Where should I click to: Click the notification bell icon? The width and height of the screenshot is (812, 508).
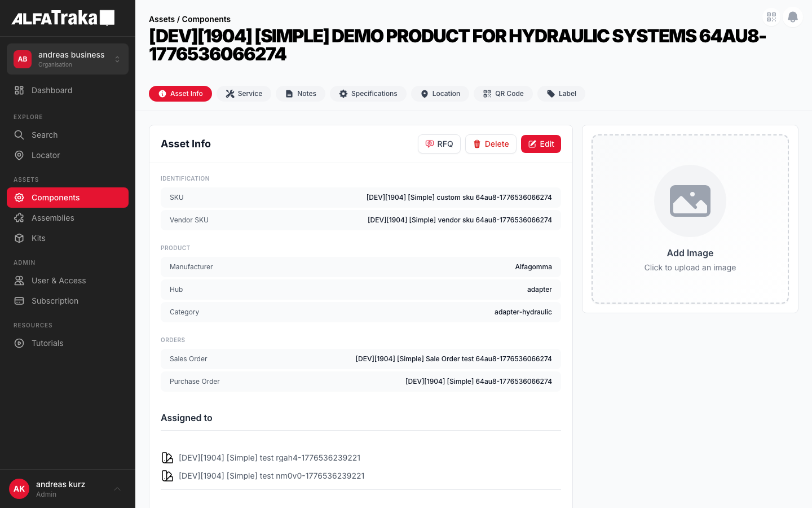pyautogui.click(x=792, y=17)
